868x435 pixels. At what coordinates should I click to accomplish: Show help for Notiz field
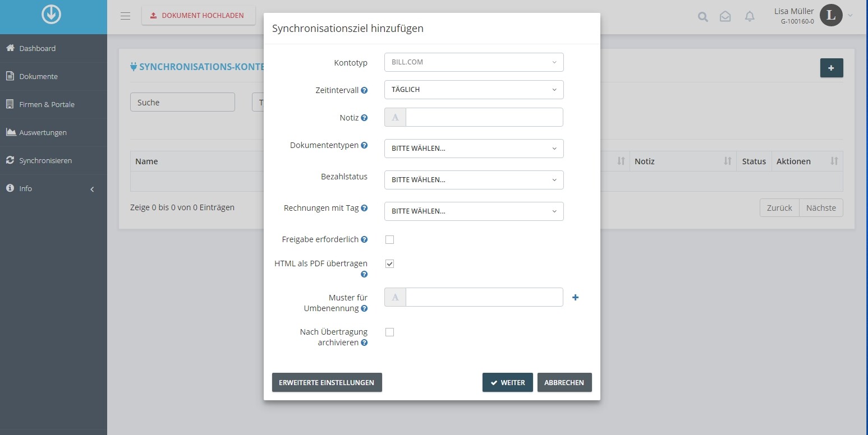click(364, 118)
